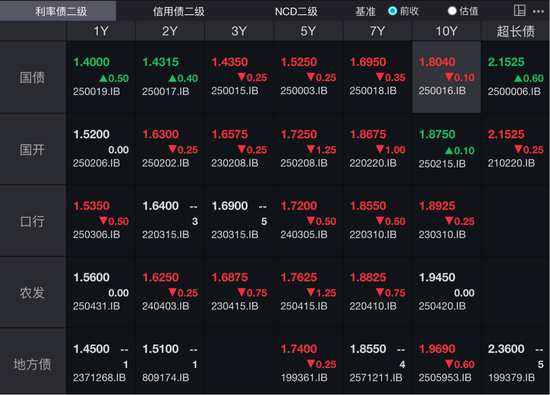Open bond 250018.IB yielding 1.6950
550x395 pixels.
point(377,77)
